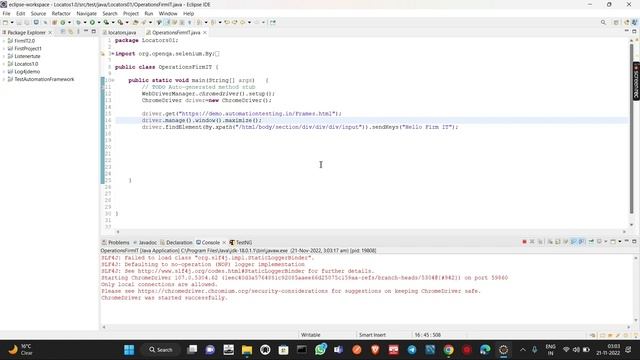Close the Console tab
Image resolution: width=640 pixels, height=360 pixels.
[224, 242]
